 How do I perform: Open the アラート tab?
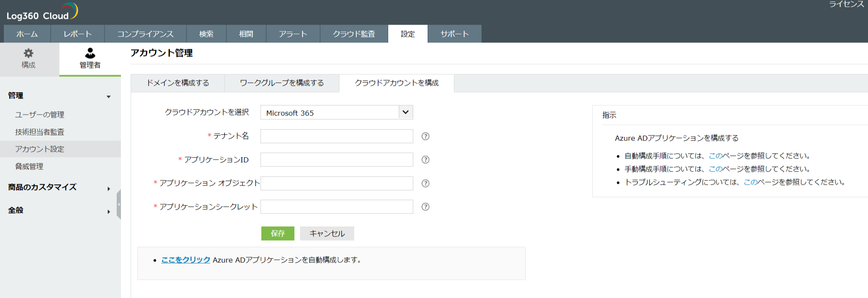(293, 34)
